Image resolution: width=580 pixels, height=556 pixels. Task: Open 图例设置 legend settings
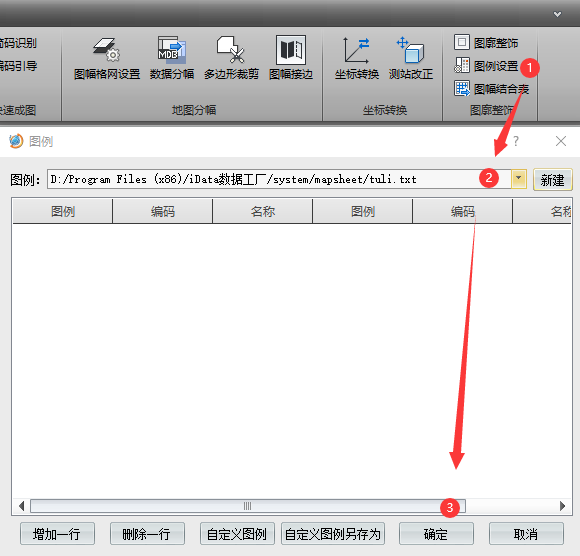coord(486,66)
